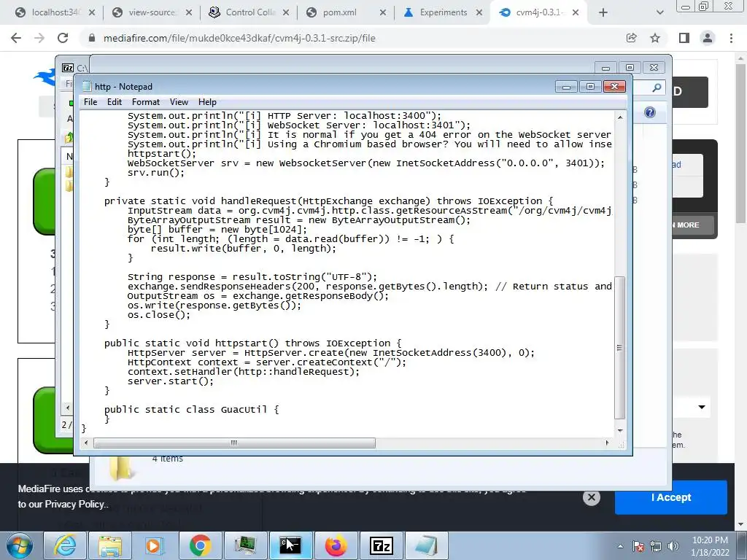Open Chrome three-dot menu
The width and height of the screenshot is (747, 560).
[731, 38]
